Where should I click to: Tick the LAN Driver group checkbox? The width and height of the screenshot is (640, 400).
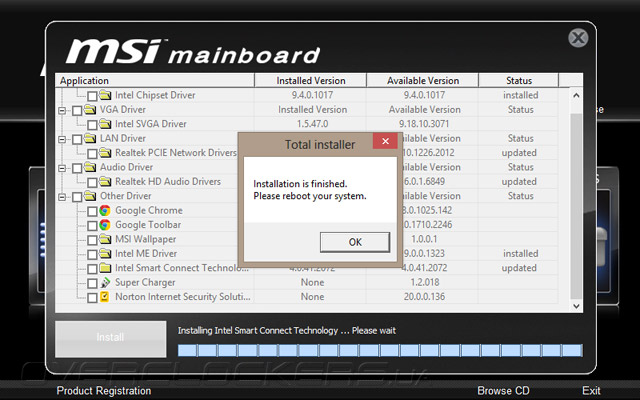[x=77, y=139]
